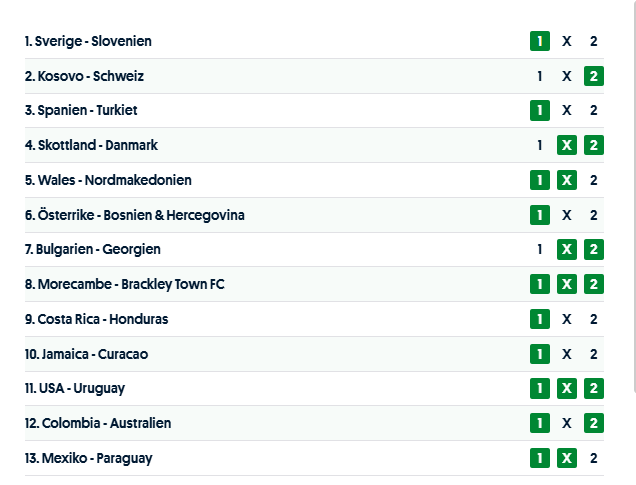Deselect X for Morecambe - Brackley Town FC
Screen dimensions: 636x485
567,284
